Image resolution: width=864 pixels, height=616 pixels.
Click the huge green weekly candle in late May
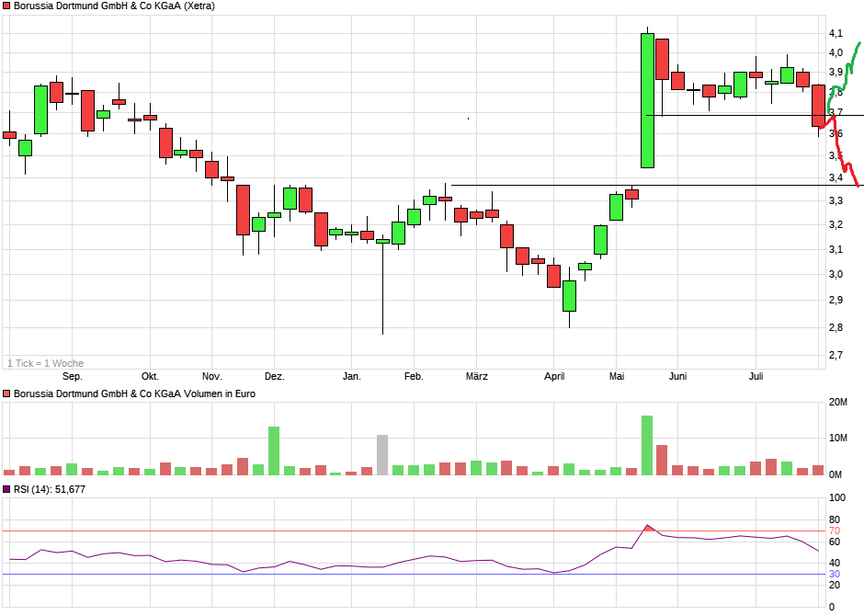pyautogui.click(x=647, y=101)
